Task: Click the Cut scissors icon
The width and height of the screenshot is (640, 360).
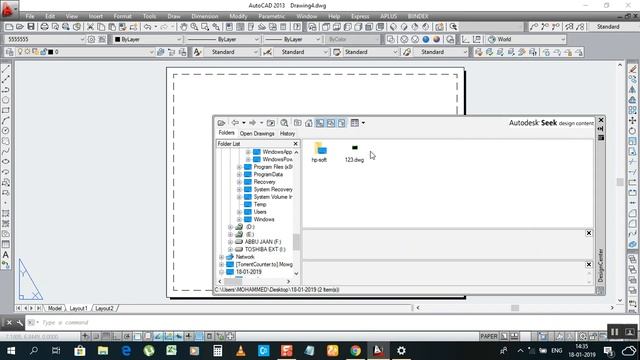Action: coord(90,27)
